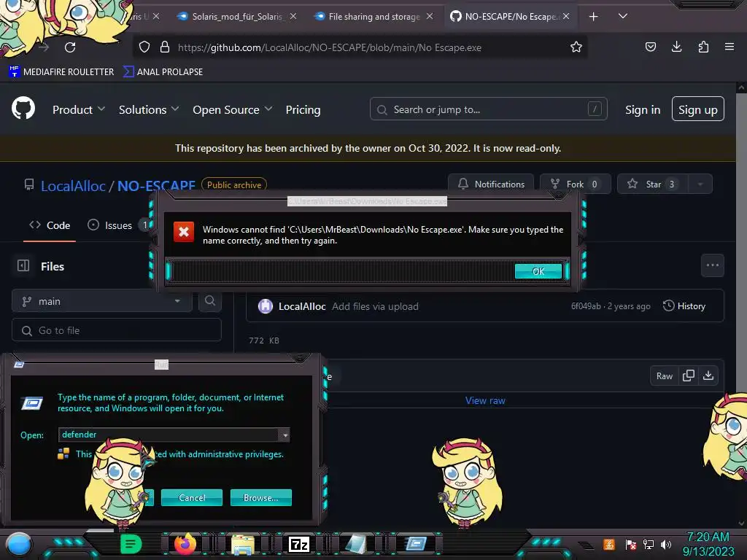747x560 pixels.
Task: Open the Start orb on taskbar
Action: pyautogui.click(x=19, y=544)
